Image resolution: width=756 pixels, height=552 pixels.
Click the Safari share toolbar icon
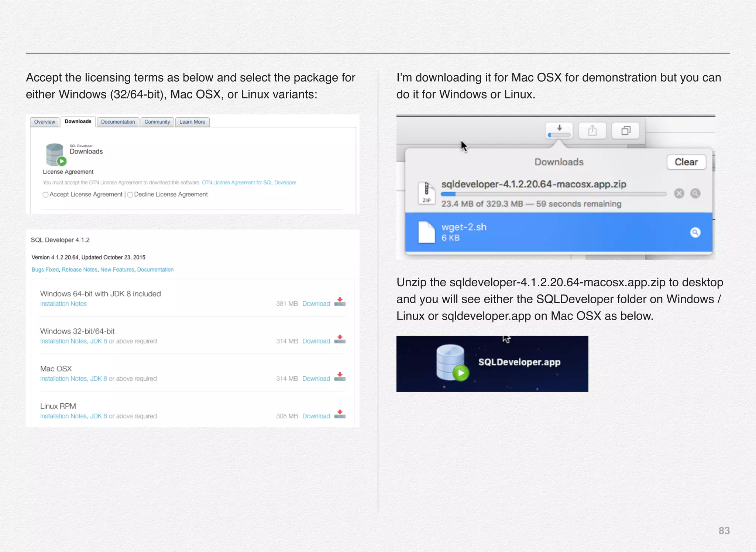pos(592,131)
